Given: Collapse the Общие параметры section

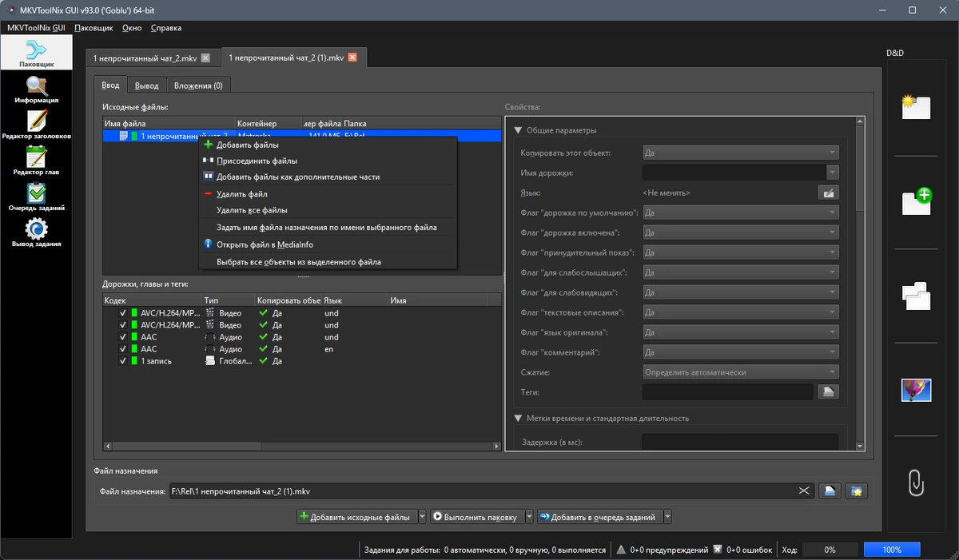Looking at the screenshot, I should (x=518, y=130).
